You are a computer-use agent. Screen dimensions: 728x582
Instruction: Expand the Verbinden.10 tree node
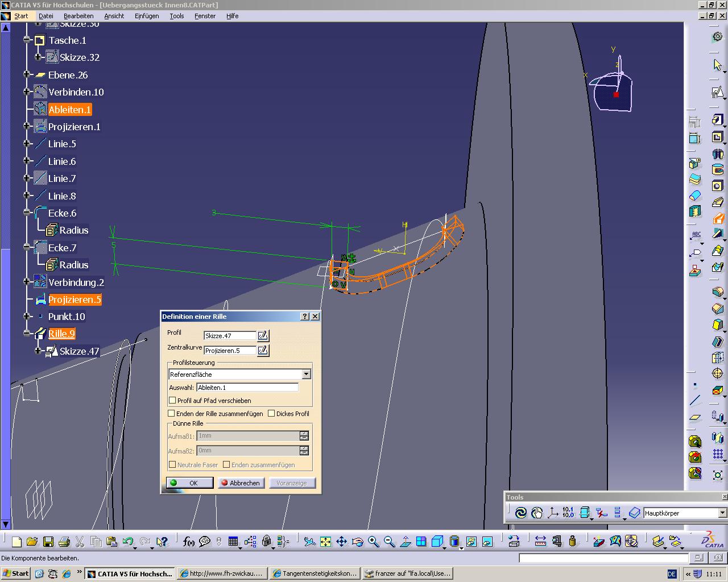tap(26, 92)
